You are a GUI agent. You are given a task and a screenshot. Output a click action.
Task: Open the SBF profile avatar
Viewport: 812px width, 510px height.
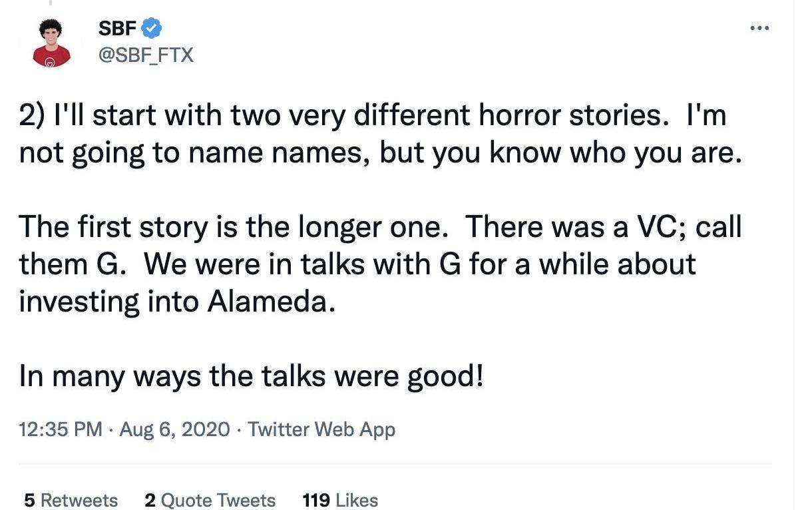(x=51, y=42)
